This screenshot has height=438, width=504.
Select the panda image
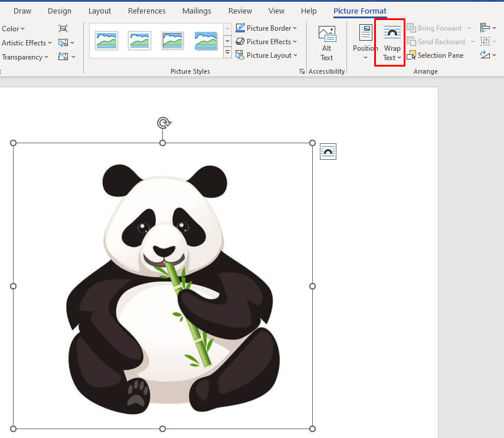[x=163, y=286]
